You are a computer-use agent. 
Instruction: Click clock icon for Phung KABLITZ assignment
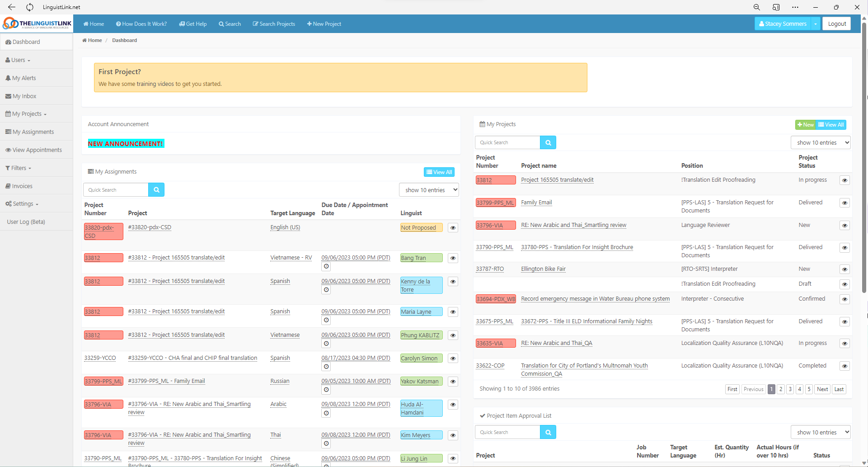click(x=326, y=344)
